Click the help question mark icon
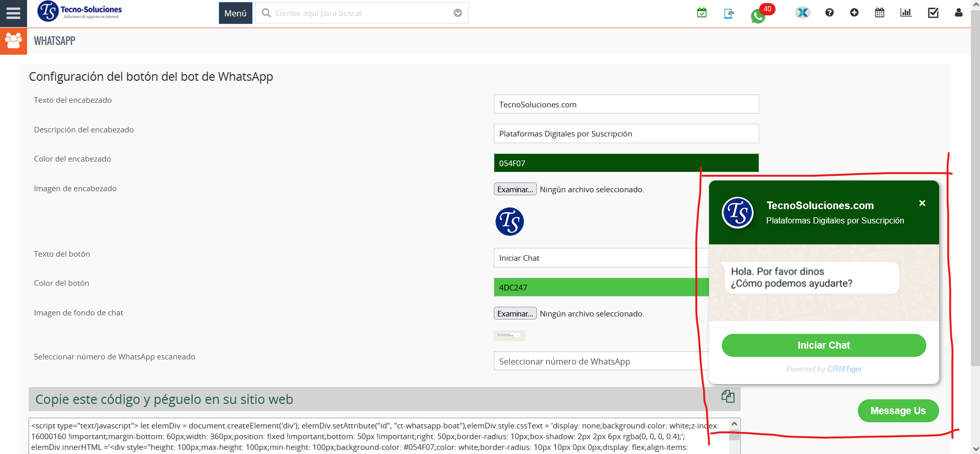Viewport: 980px width, 454px height. pyautogui.click(x=829, y=13)
